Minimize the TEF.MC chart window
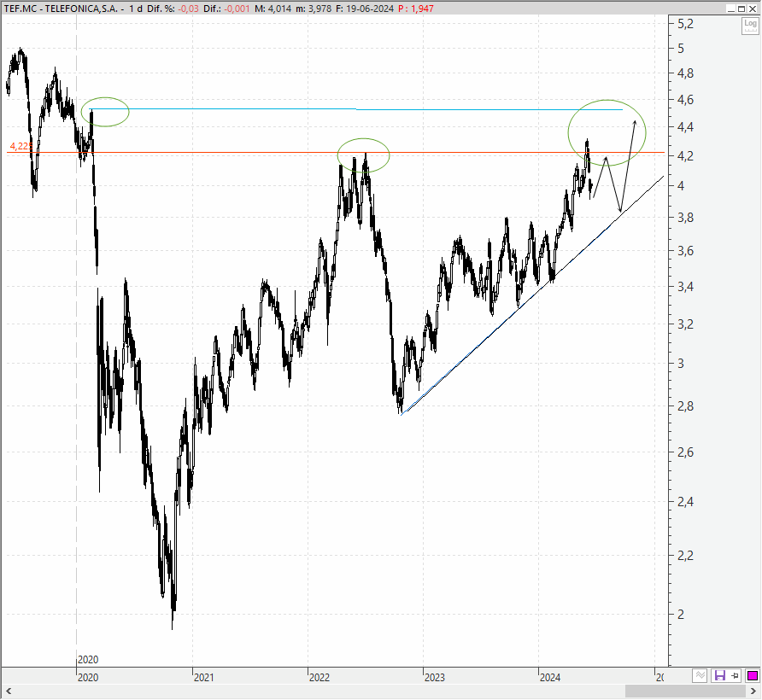 tap(731, 9)
